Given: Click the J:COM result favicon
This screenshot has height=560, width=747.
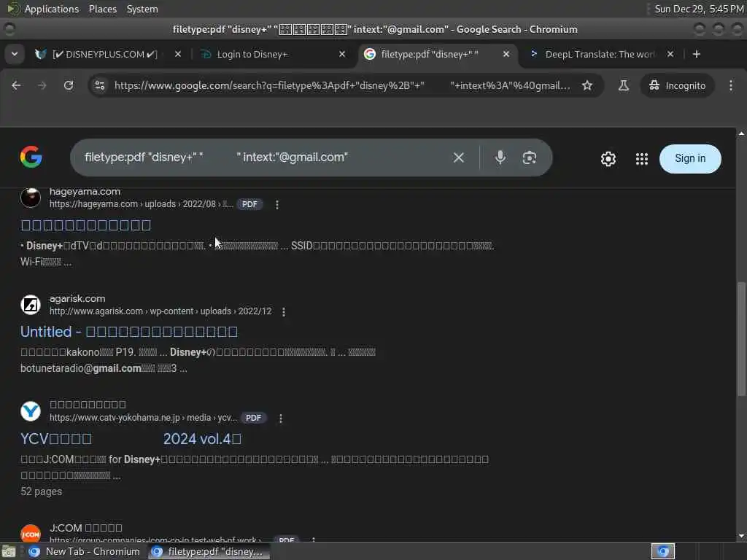Looking at the screenshot, I should point(31,533).
